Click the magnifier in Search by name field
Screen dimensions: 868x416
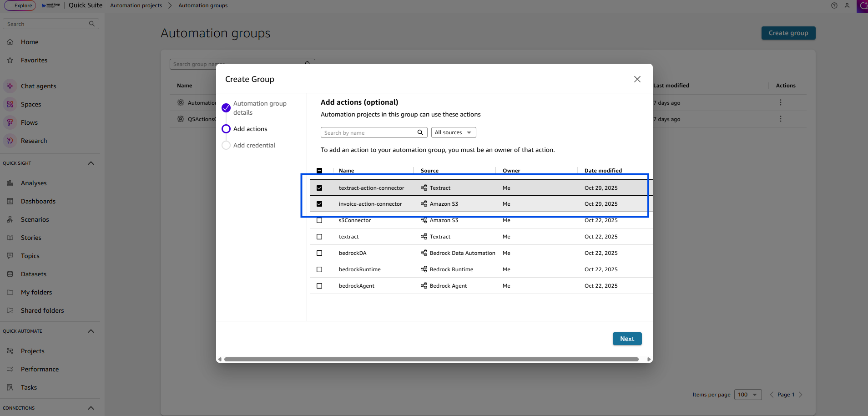click(420, 132)
